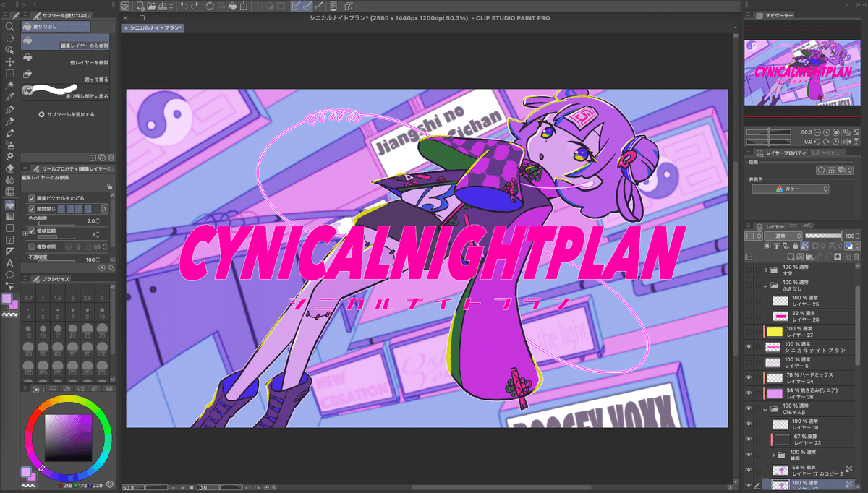This screenshot has height=493, width=868.
Task: Expand the 文字 layer folder
Action: click(766, 270)
